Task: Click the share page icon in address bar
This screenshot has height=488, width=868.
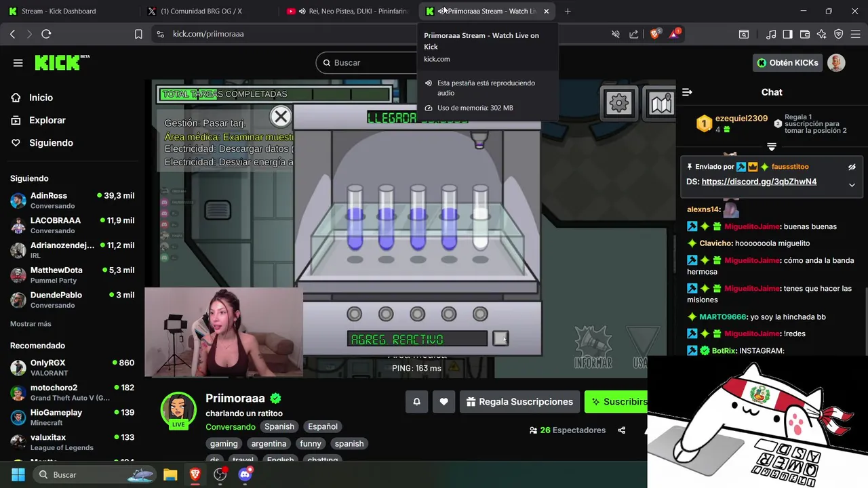Action: 634,34
